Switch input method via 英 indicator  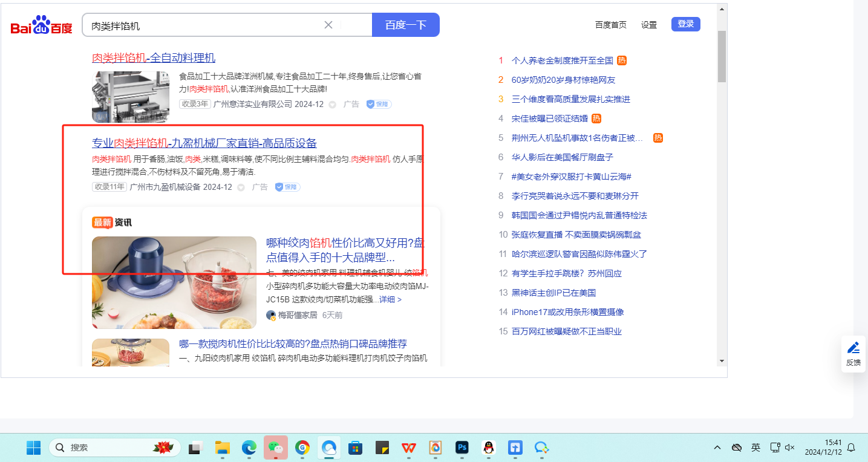[x=755, y=448]
